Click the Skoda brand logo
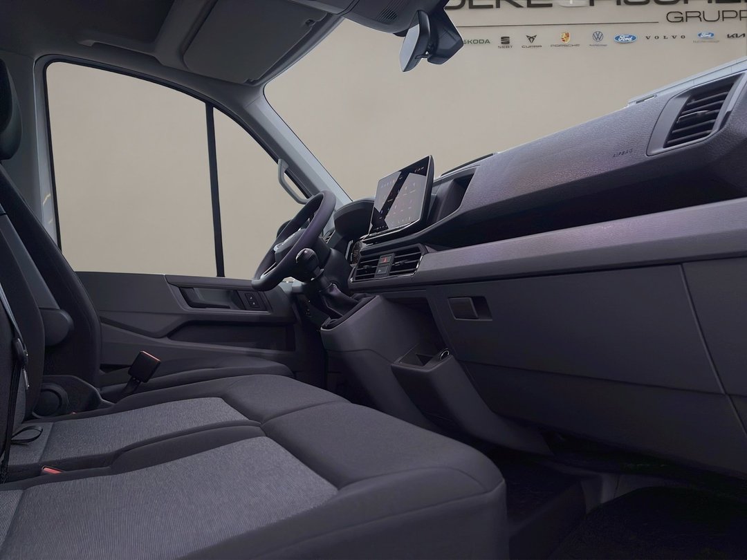Screen dimensions: 747x560 click(x=475, y=41)
